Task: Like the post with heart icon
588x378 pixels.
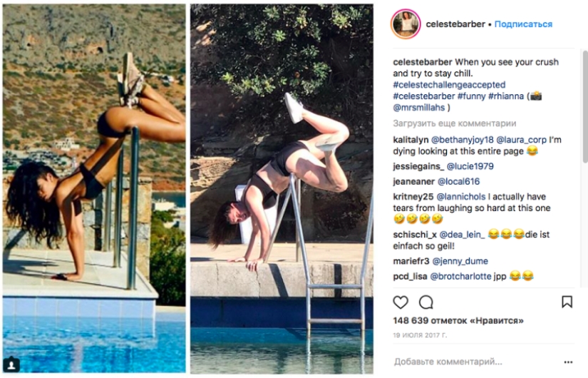Action: pos(401,302)
